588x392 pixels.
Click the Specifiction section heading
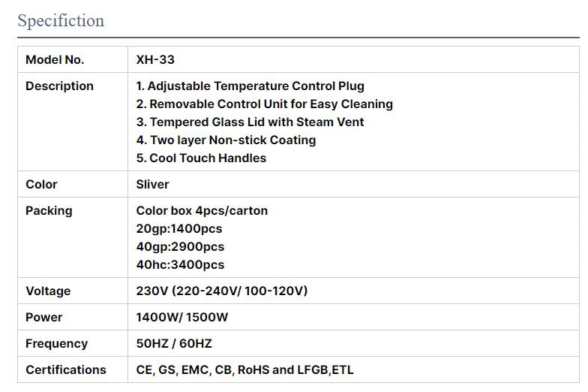[61, 21]
